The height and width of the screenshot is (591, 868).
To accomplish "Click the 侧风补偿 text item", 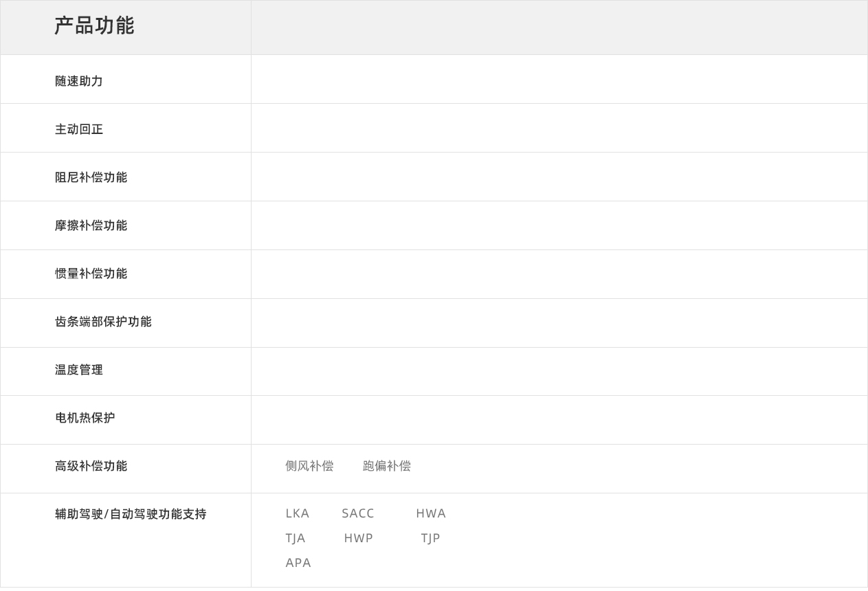I will [309, 466].
